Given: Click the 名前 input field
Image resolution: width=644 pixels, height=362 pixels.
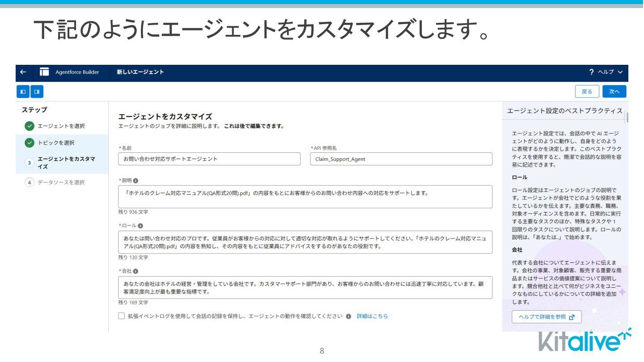Looking at the screenshot, I should point(209,159).
